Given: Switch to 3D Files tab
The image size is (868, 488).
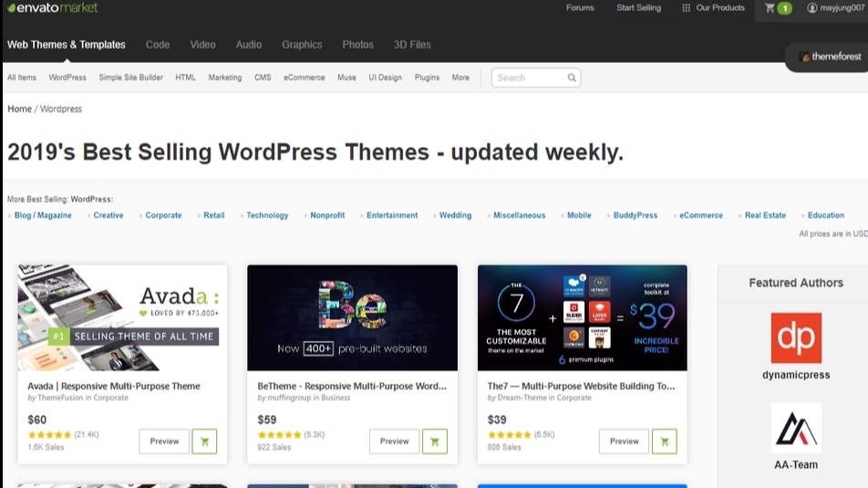Looking at the screenshot, I should click(x=412, y=45).
